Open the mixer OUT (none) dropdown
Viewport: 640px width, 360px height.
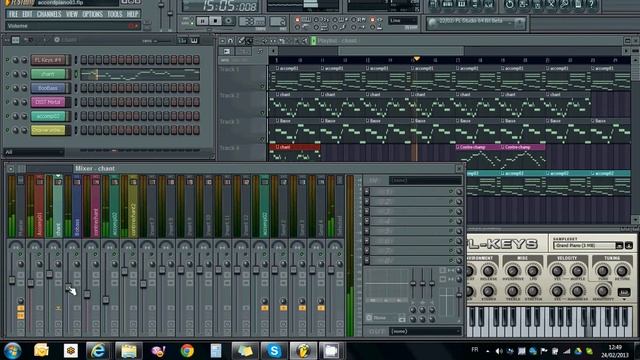pos(425,331)
